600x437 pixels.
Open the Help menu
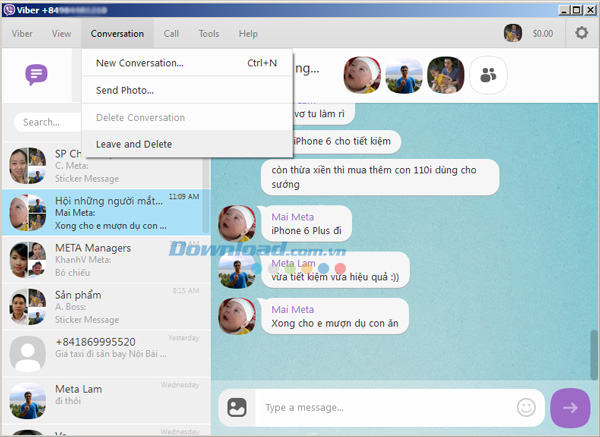[248, 34]
